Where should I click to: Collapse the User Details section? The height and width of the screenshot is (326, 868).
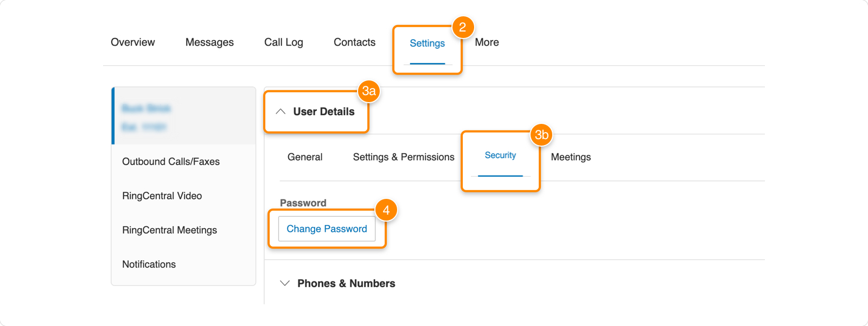323,112
